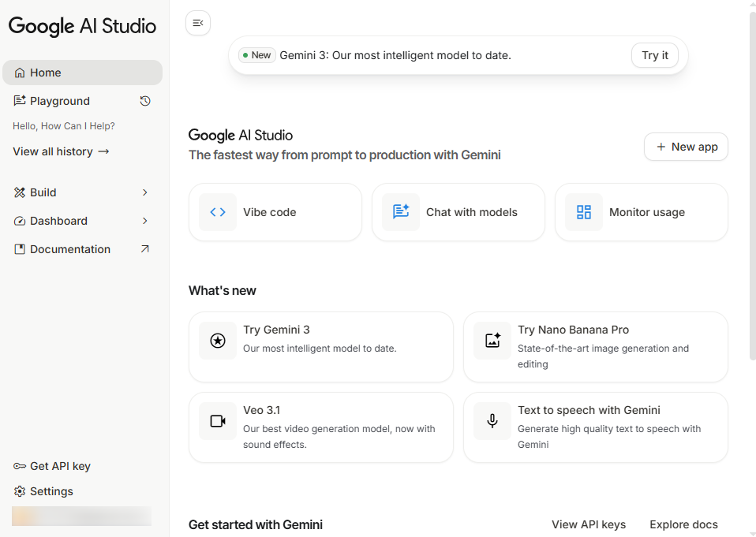Expand the Build section chevron
Image resolution: width=756 pixels, height=537 pixels.
tap(145, 192)
